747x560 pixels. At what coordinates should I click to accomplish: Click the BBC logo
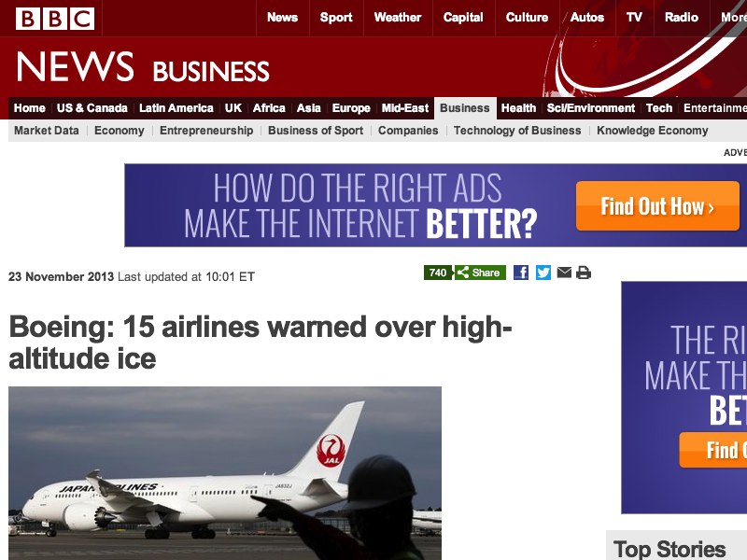click(x=55, y=19)
